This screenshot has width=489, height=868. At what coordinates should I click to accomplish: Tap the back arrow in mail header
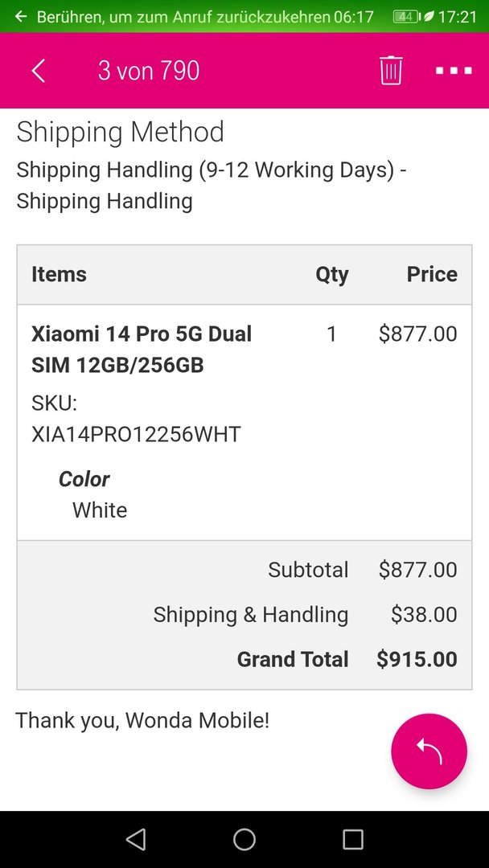(38, 71)
